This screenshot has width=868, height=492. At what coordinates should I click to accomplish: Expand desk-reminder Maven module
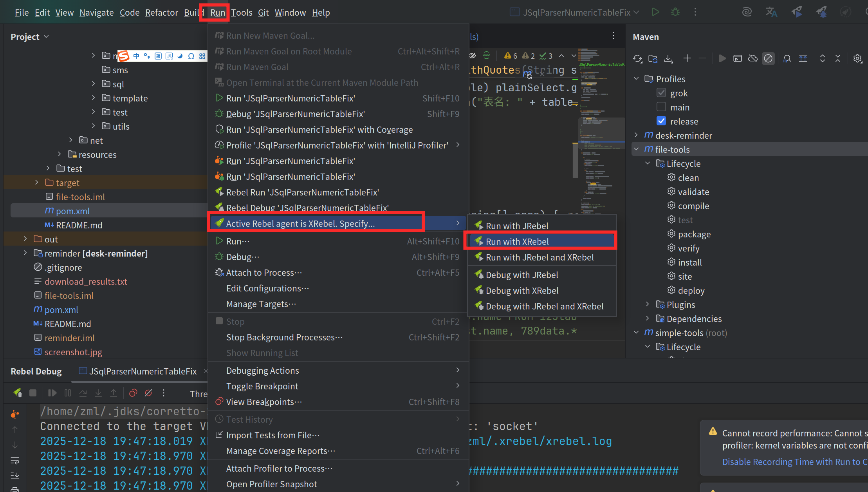click(x=636, y=135)
